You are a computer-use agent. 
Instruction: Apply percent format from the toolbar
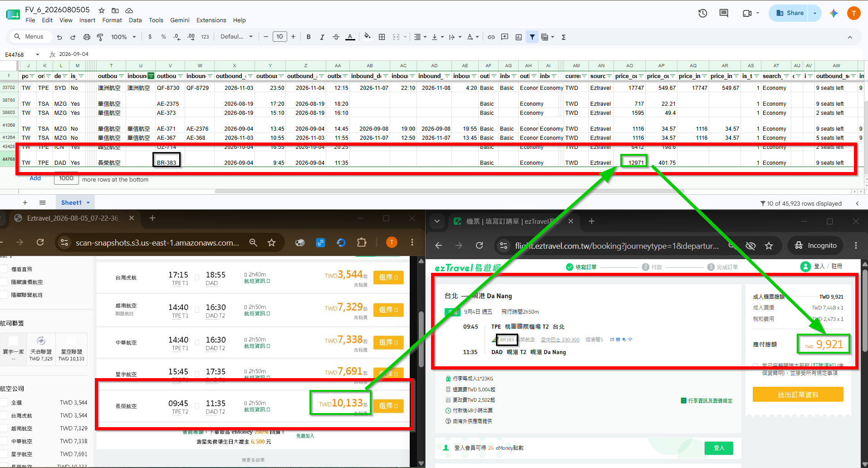click(x=163, y=37)
